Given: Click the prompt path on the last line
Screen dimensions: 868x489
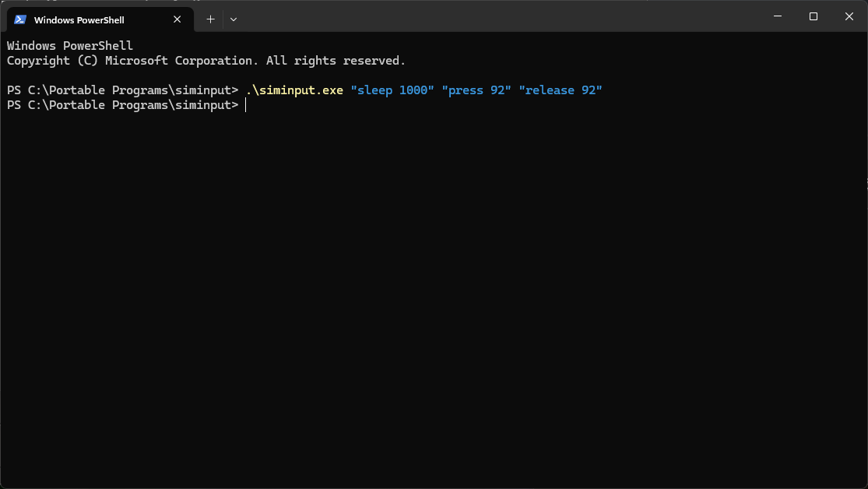Looking at the screenshot, I should point(122,105).
